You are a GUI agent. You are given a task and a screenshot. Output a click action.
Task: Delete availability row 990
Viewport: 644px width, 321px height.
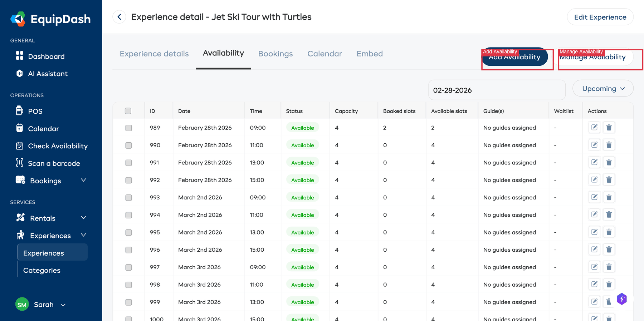pos(609,145)
